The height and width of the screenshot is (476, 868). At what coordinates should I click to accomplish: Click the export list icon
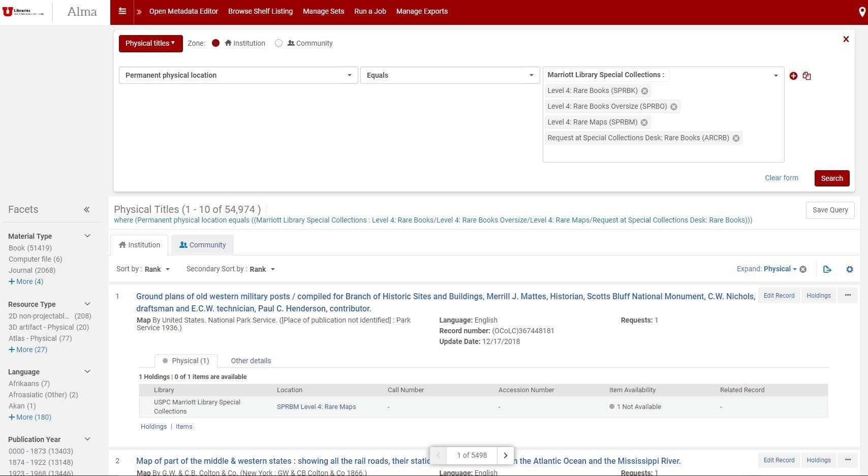click(x=827, y=269)
